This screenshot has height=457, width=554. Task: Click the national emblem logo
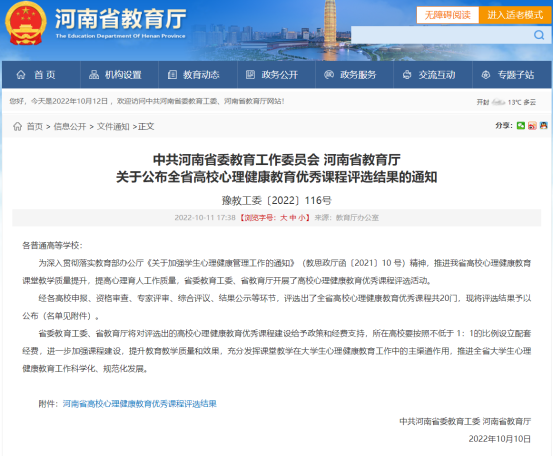pos(26,24)
